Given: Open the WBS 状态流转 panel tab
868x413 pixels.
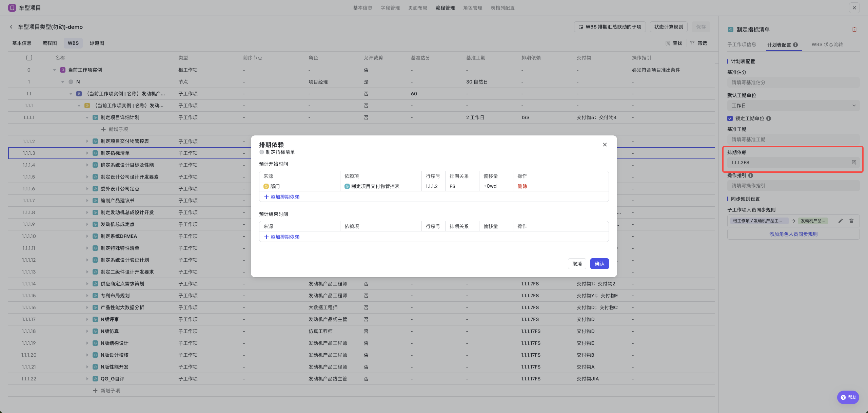Looking at the screenshot, I should tap(827, 44).
